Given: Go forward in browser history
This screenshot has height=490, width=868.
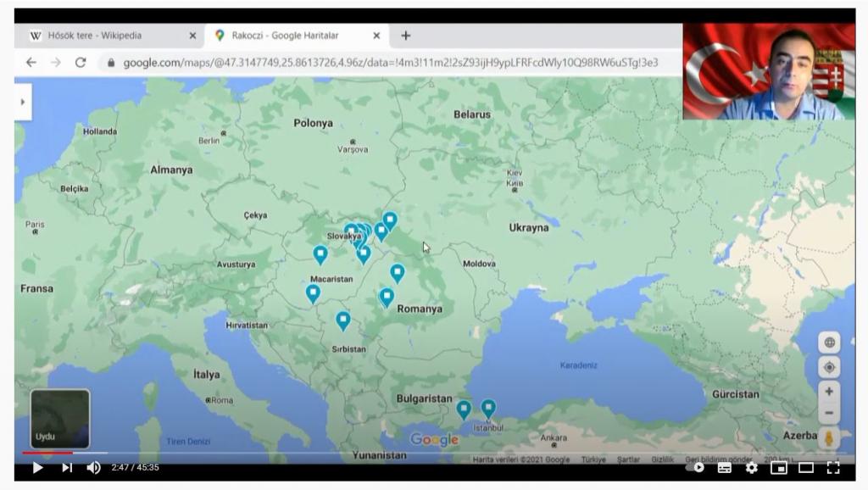Looking at the screenshot, I should (x=55, y=63).
